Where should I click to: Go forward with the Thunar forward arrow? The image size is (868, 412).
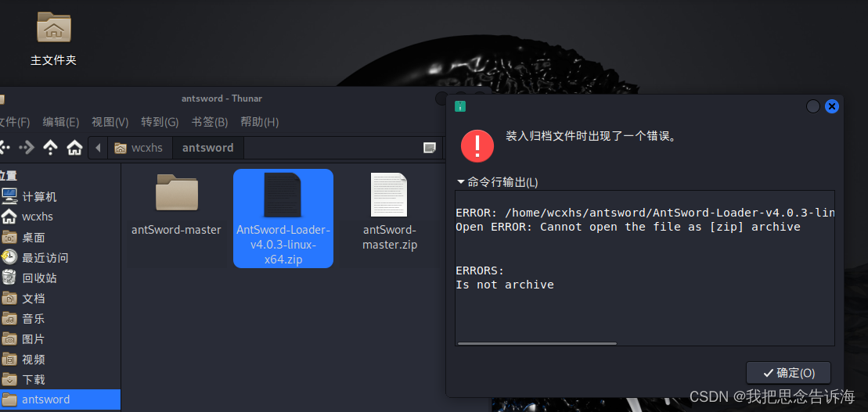click(27, 147)
